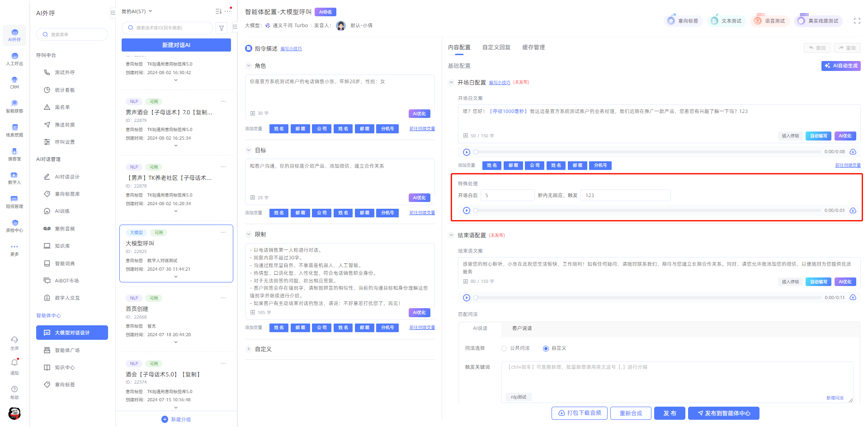868x427 pixels.
Task: Click the 开场白后 seconds input field
Action: point(507,195)
